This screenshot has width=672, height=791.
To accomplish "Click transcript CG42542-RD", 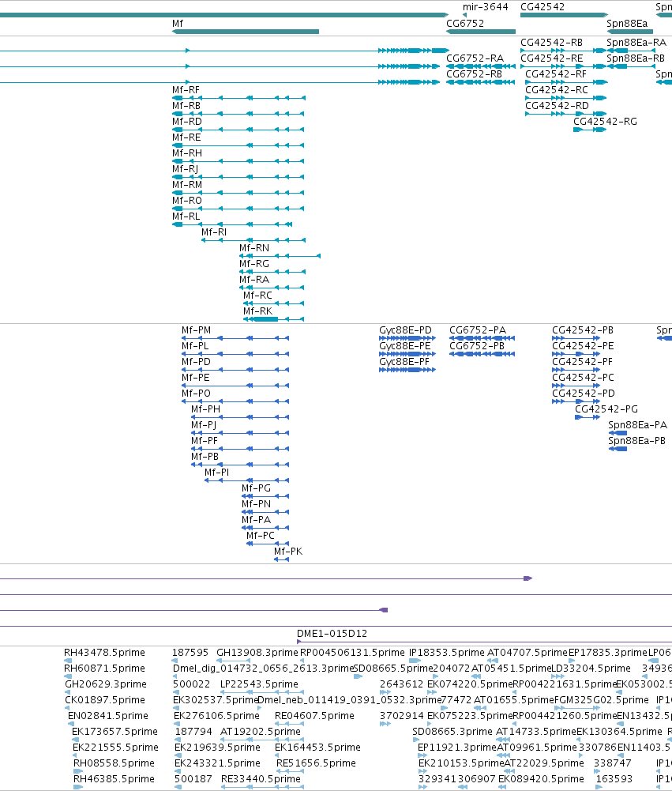I will [x=557, y=106].
